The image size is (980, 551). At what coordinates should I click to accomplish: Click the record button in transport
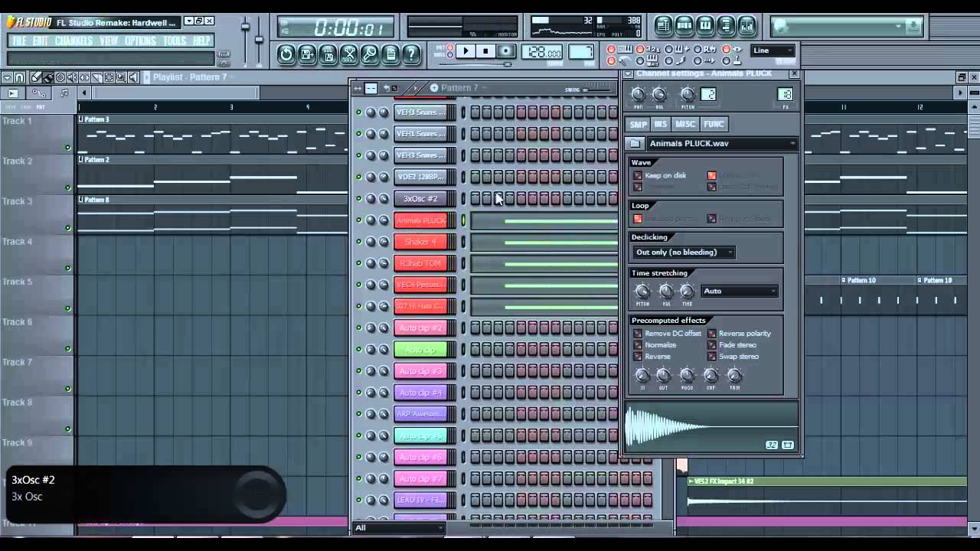coord(506,51)
